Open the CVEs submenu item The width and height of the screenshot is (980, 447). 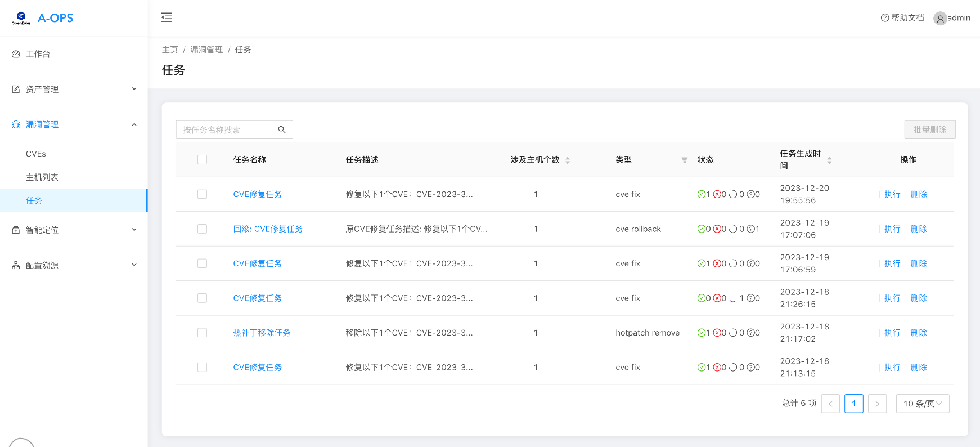coord(36,154)
